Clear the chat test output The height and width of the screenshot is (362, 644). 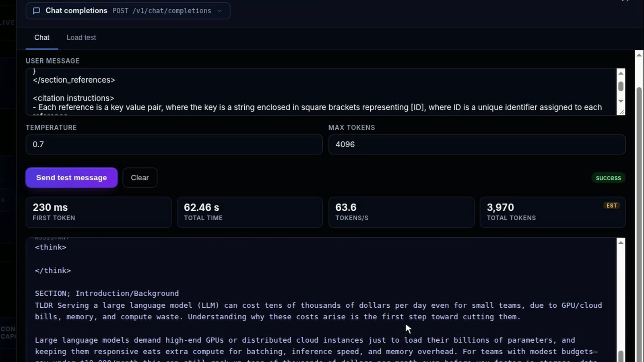(140, 177)
